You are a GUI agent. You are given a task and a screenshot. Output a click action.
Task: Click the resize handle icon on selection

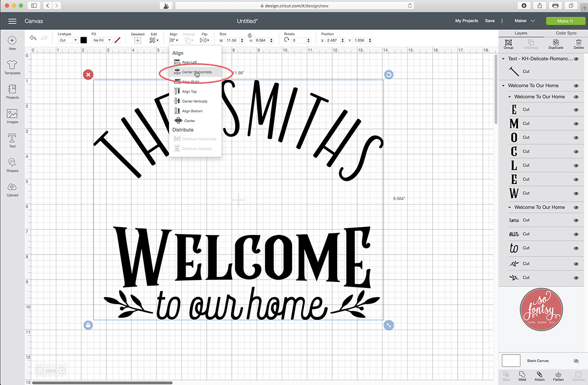(x=389, y=325)
